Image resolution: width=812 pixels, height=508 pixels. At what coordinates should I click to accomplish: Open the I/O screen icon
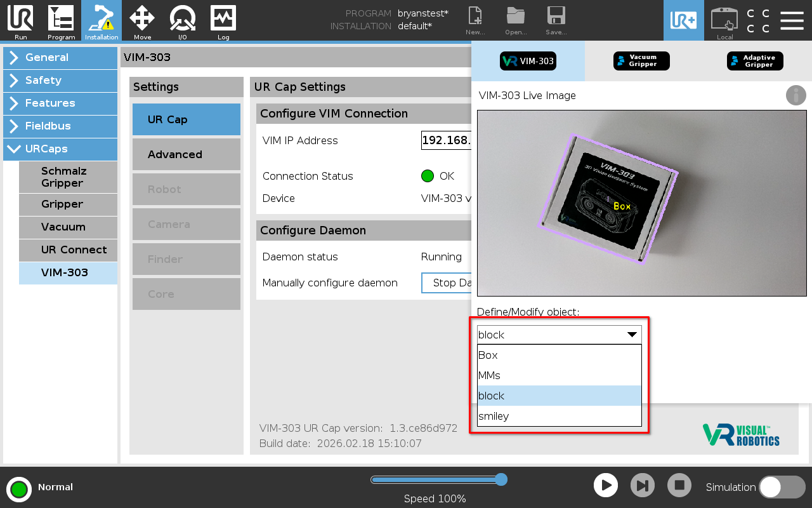coord(183,20)
